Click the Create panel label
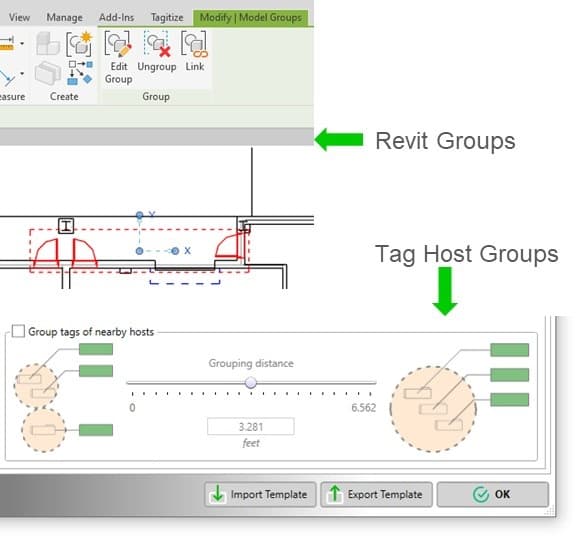Screen dimensions: 578x540 coord(64,97)
